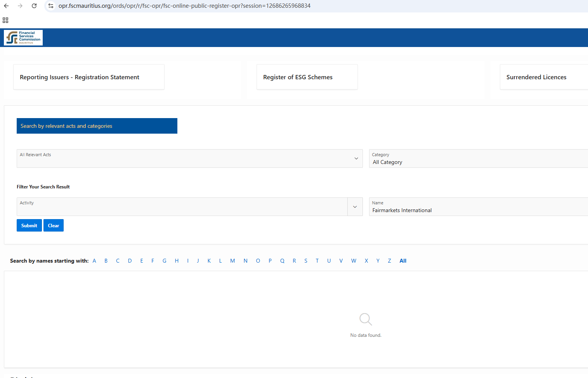The width and height of the screenshot is (588, 378).
Task: Go forward to the next page
Action: coord(20,6)
